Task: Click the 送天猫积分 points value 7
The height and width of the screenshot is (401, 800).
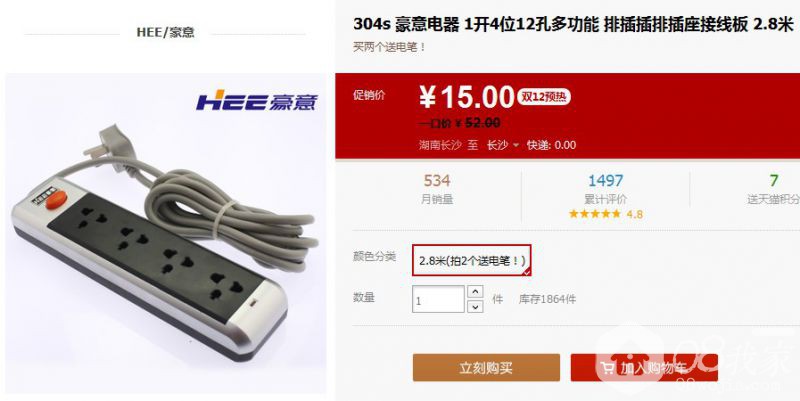Action: (774, 181)
